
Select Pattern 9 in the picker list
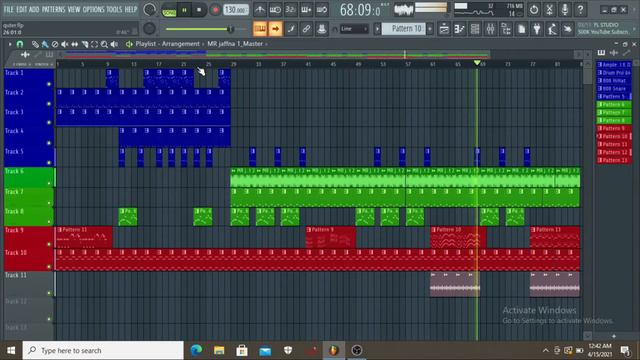614,128
